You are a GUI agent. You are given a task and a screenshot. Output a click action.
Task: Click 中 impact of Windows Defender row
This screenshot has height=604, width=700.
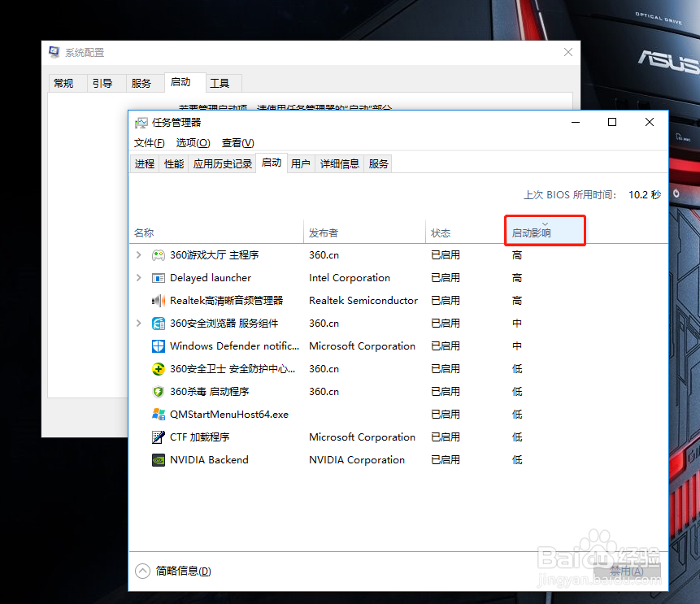pyautogui.click(x=517, y=346)
